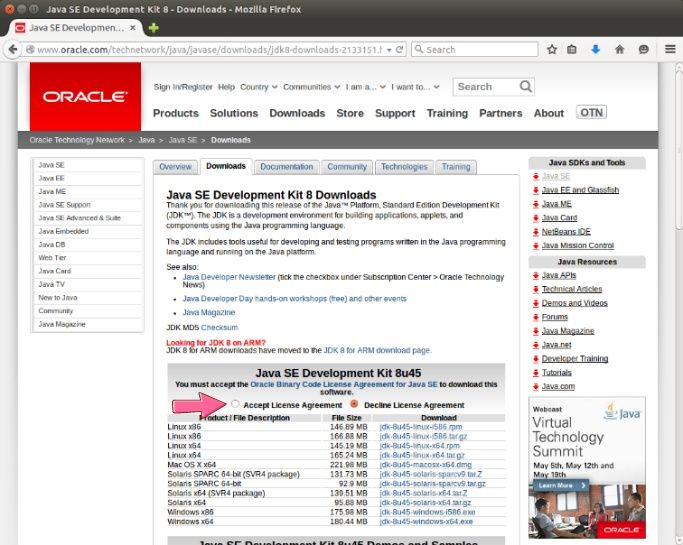Click the Virtual Technology Summit banner image
The width and height of the screenshot is (683, 545).
coord(587,467)
